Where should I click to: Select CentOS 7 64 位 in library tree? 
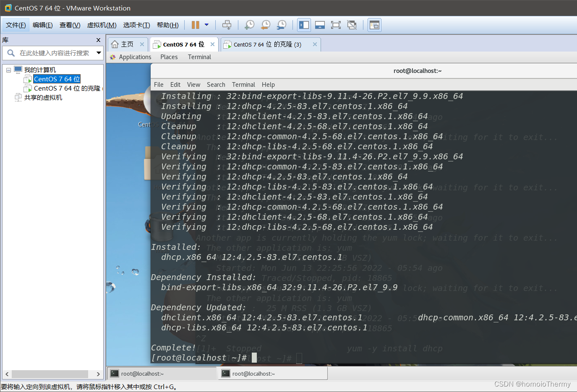coord(57,79)
